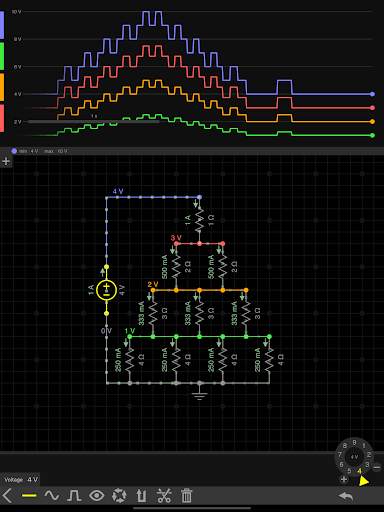Select the sine wave source type icon

[x=52, y=496]
